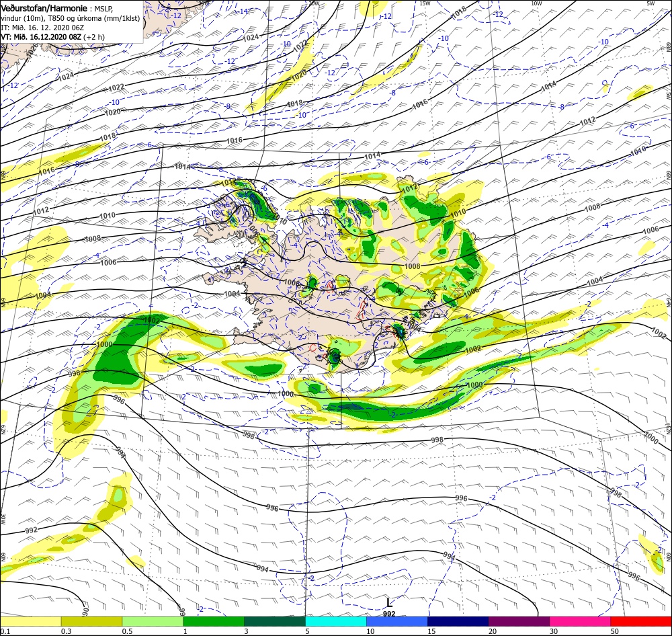Screen dimensions: 672x636
Task: Click the legend value "0.5"
Action: (127, 631)
